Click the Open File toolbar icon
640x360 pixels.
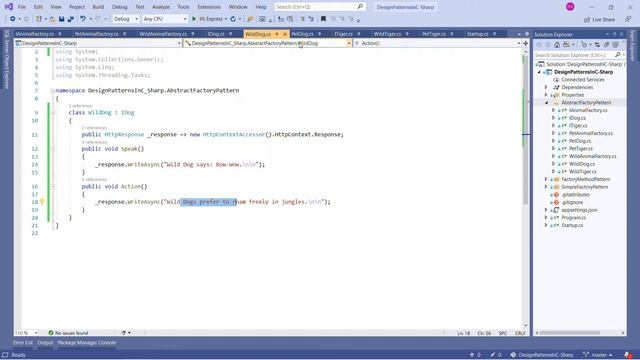point(52,19)
